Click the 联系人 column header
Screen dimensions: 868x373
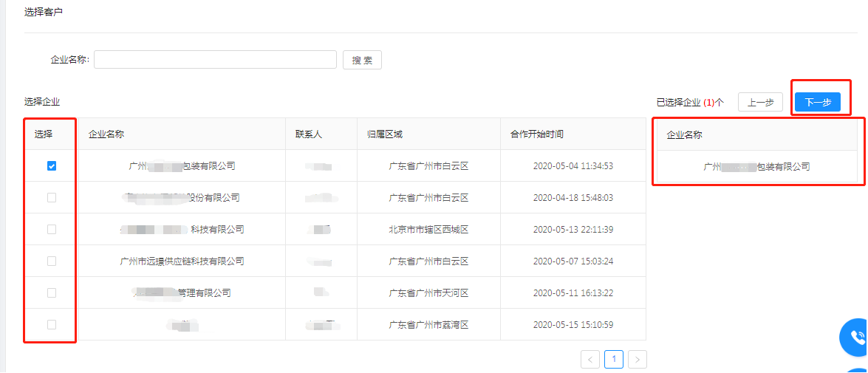click(x=309, y=134)
